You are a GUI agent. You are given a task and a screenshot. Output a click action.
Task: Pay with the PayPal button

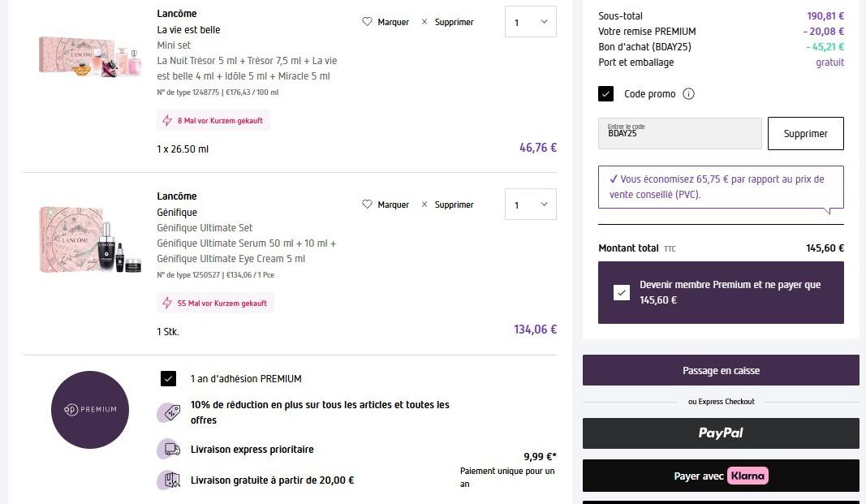pos(721,433)
